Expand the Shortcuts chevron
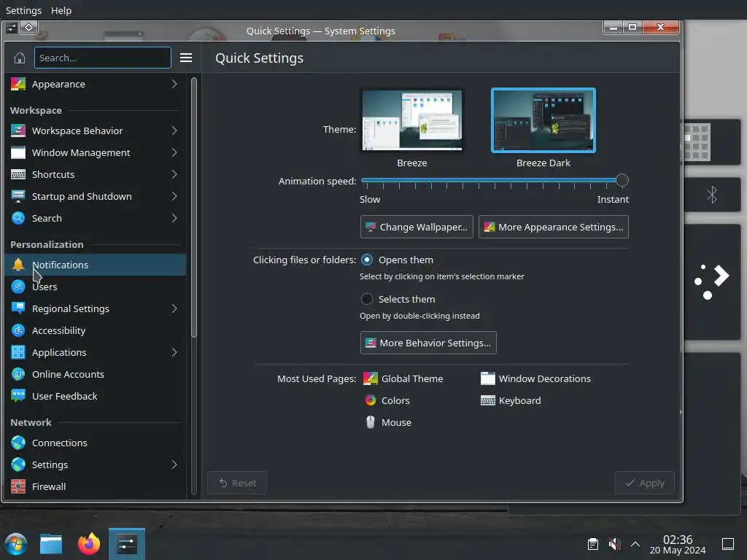 click(174, 175)
